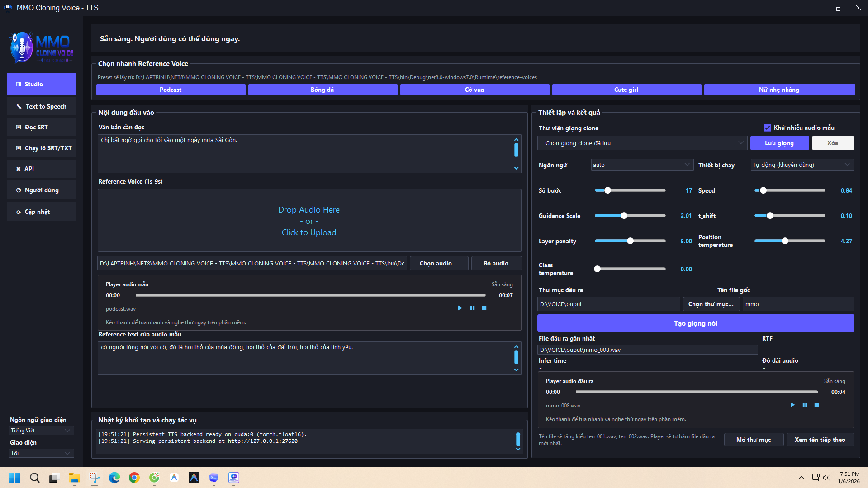This screenshot has height=488, width=868.
Task: Expand Chọn giọng clone đã lưu dropdown
Action: coord(642,143)
